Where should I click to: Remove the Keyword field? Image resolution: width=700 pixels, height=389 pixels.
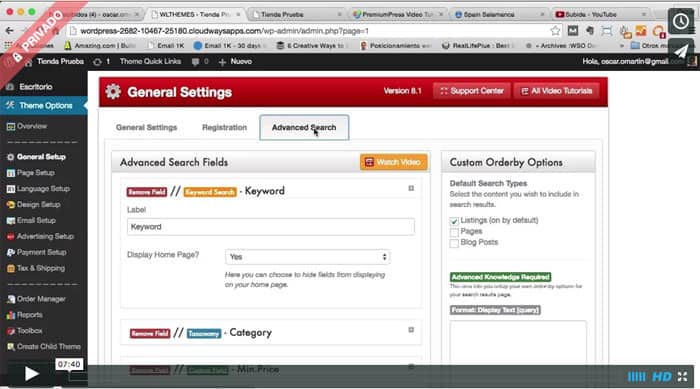147,192
